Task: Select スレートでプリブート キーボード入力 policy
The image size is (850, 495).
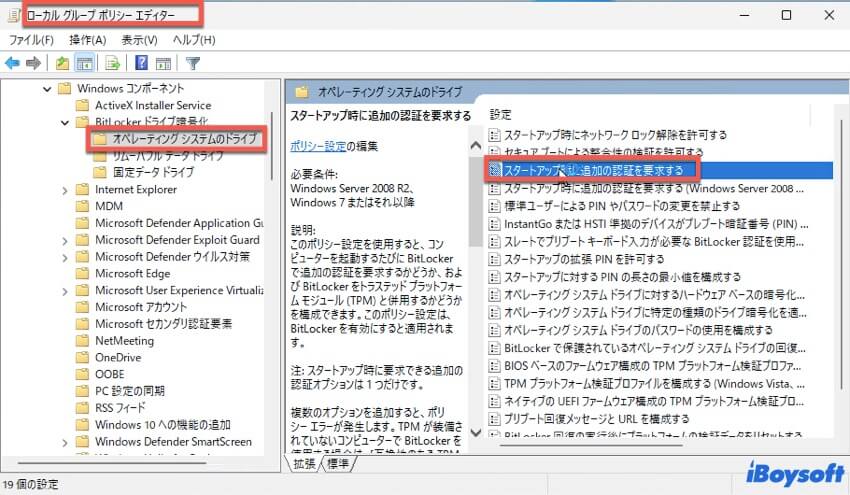Action: (x=654, y=241)
